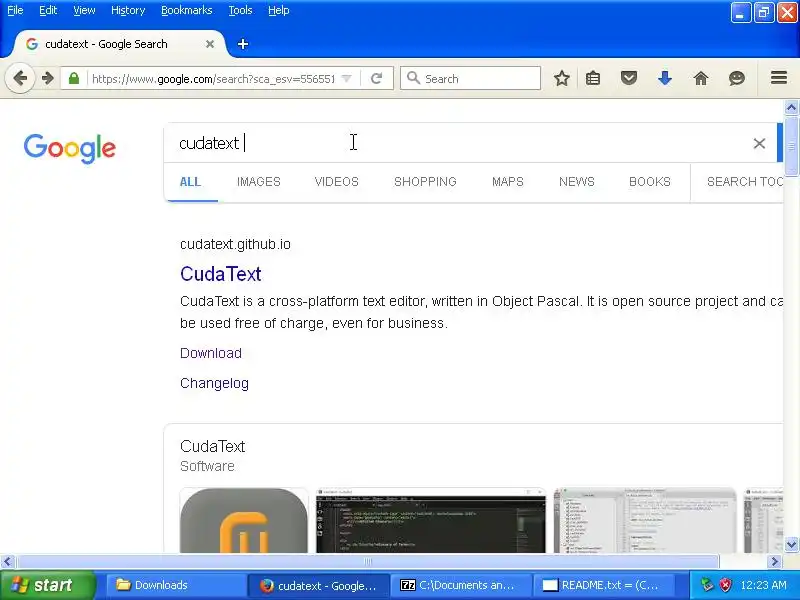Click the red security shield tray icon
The width and height of the screenshot is (800, 600).
pos(725,585)
